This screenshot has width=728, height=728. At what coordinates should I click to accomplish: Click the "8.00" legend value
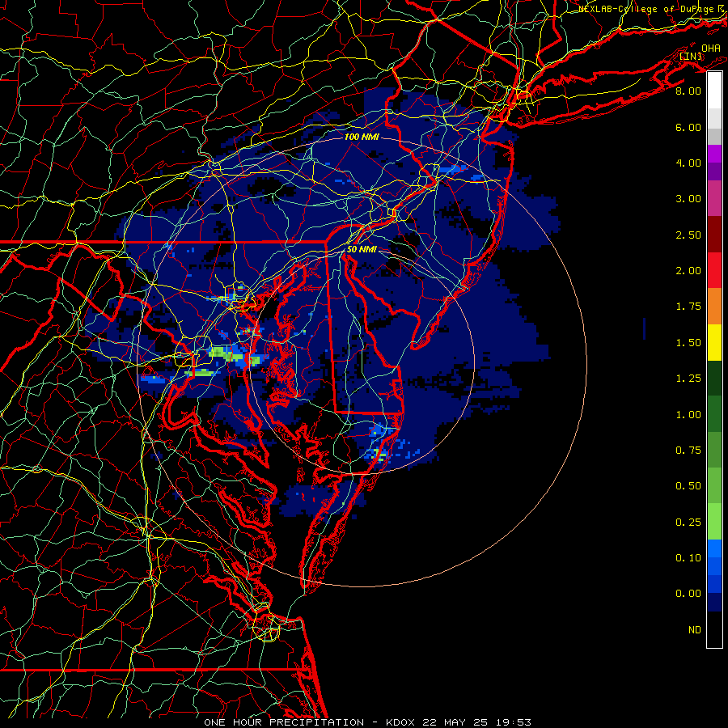pos(688,91)
